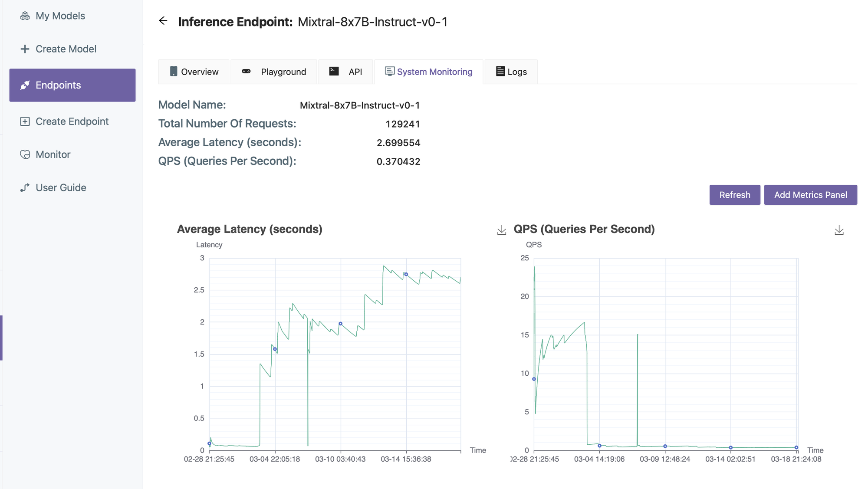The image size is (868, 489).
Task: Click the User Guide route icon
Action: [x=25, y=187]
